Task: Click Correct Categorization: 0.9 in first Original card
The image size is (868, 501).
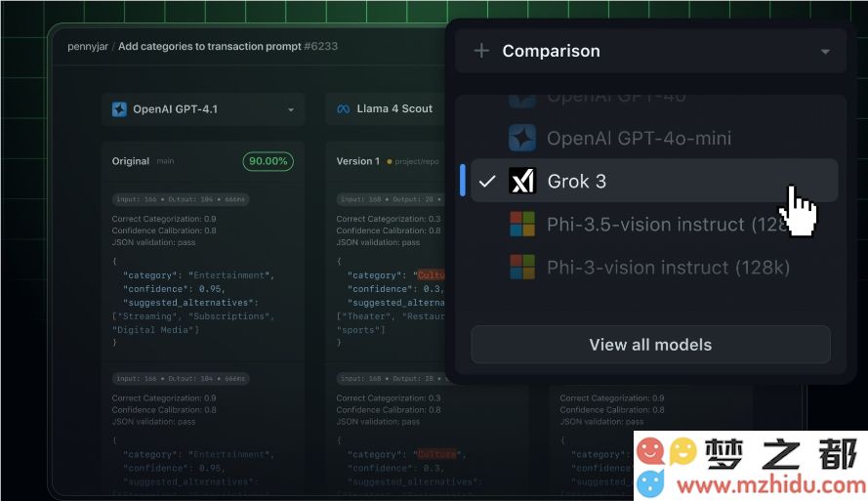Action: [164, 219]
